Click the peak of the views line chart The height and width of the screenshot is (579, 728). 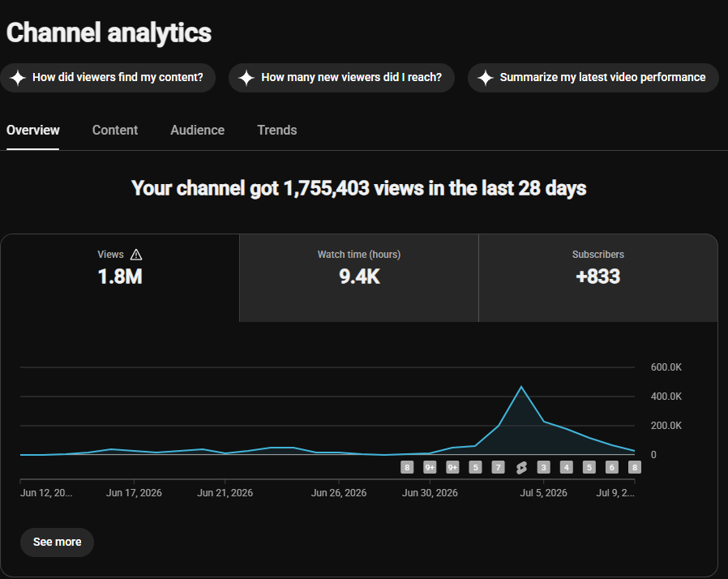tap(521, 387)
